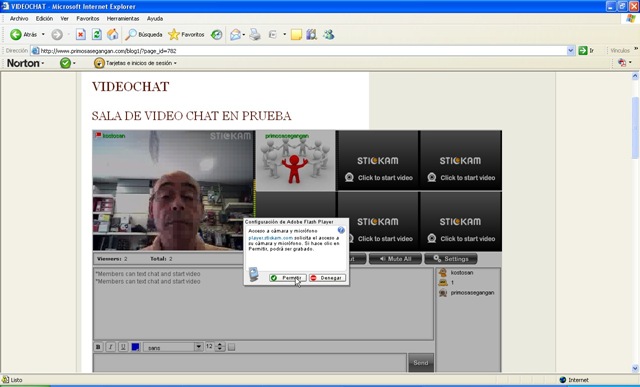Open the Herramientas menu
This screenshot has width=640, height=387.
[x=123, y=18]
